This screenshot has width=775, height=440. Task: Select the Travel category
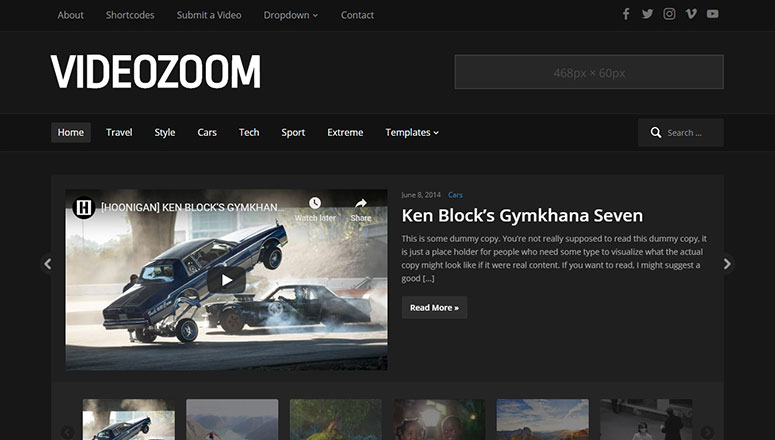[119, 132]
